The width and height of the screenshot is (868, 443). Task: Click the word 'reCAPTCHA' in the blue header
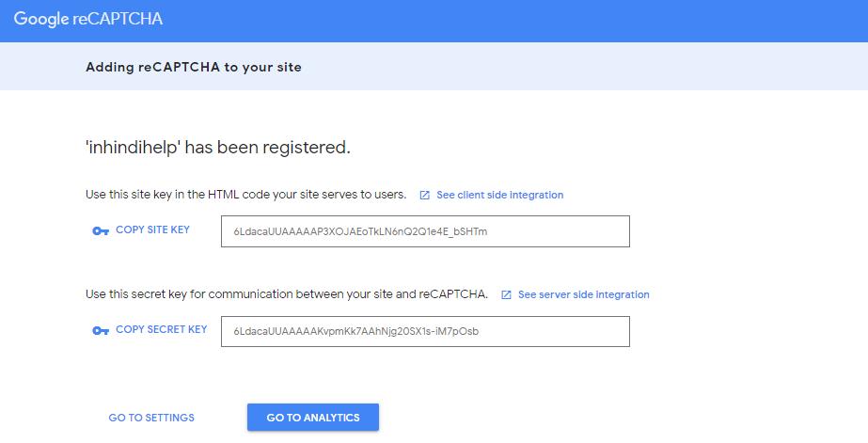pos(118,19)
